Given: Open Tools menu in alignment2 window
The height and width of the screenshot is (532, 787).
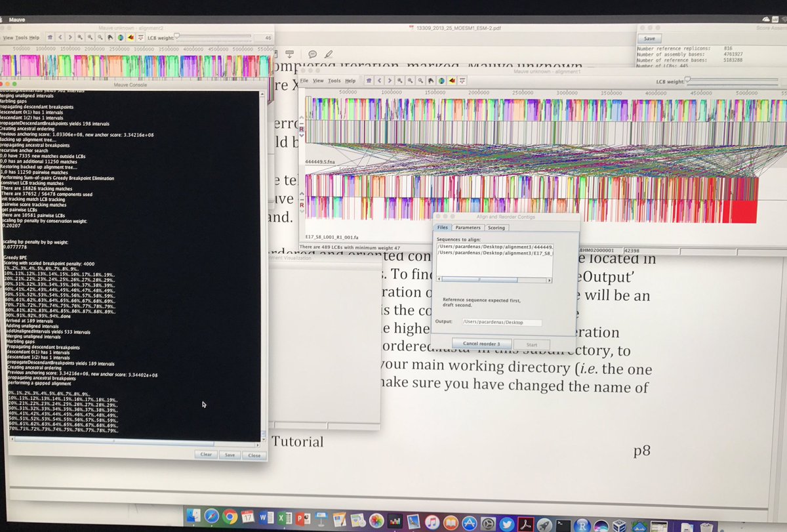Looking at the screenshot, I should (x=21, y=37).
